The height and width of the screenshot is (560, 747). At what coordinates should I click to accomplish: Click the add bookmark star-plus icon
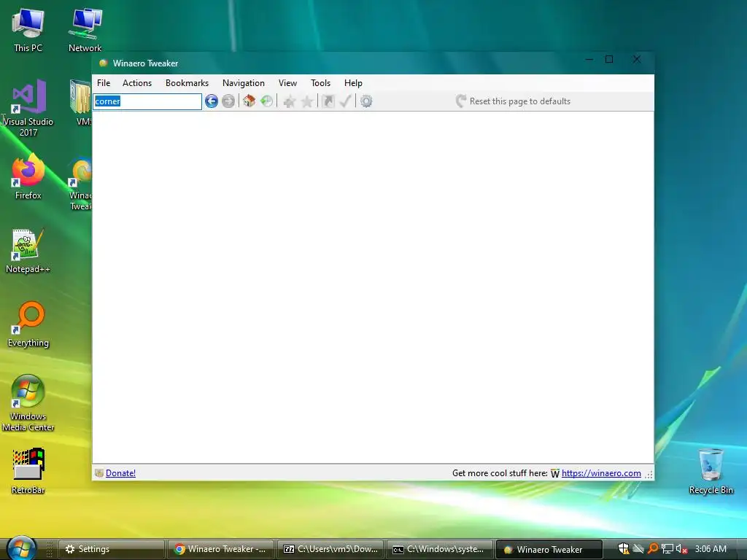point(289,101)
